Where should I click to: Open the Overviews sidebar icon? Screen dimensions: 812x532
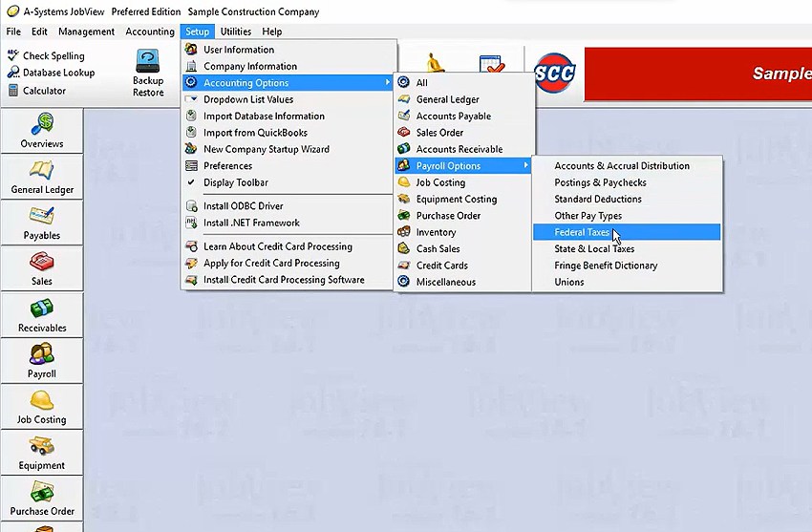(x=42, y=130)
